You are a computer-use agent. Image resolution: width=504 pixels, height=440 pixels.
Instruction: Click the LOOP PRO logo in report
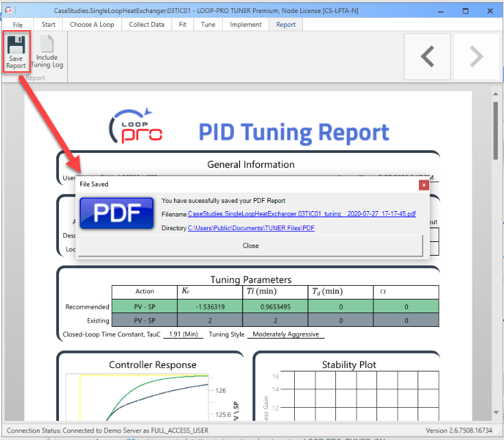point(136,126)
